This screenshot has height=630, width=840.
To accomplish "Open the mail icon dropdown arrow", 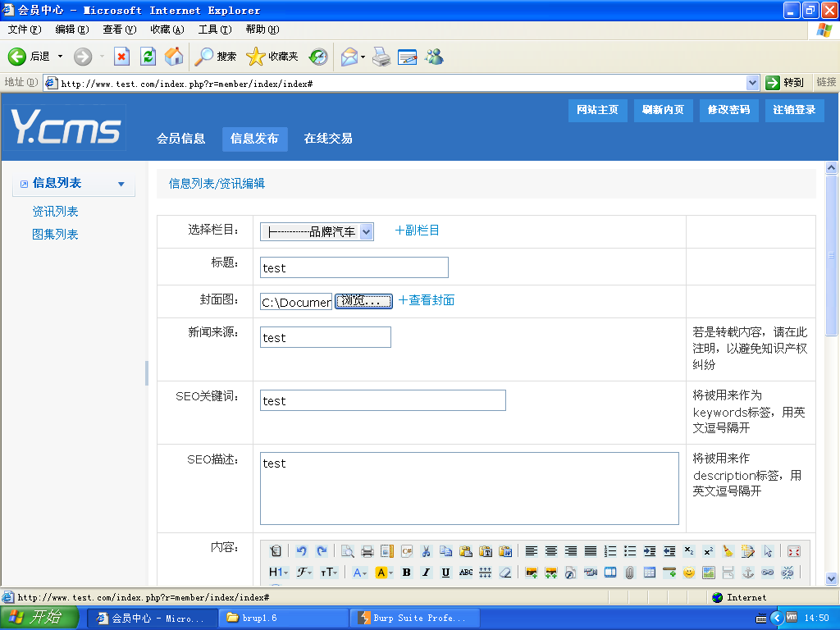I will pos(363,57).
